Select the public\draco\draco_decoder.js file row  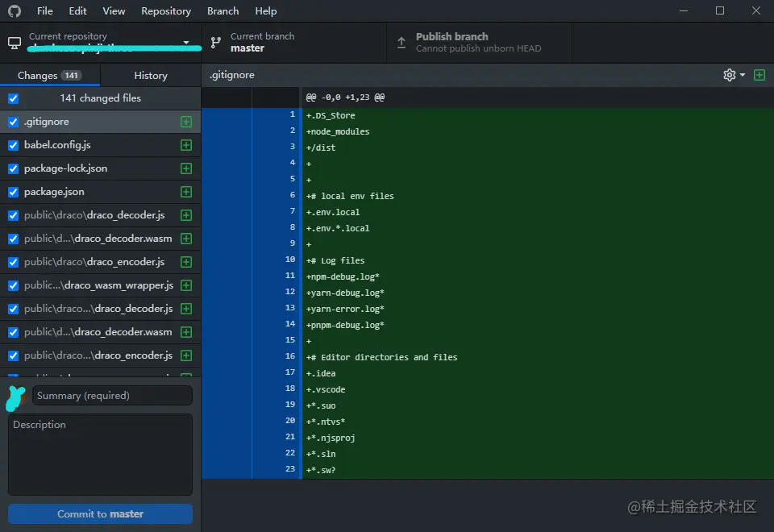(100, 215)
